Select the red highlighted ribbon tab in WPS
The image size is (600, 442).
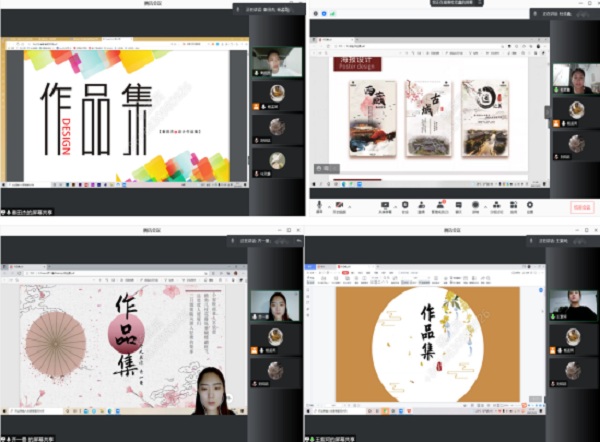coord(345,273)
